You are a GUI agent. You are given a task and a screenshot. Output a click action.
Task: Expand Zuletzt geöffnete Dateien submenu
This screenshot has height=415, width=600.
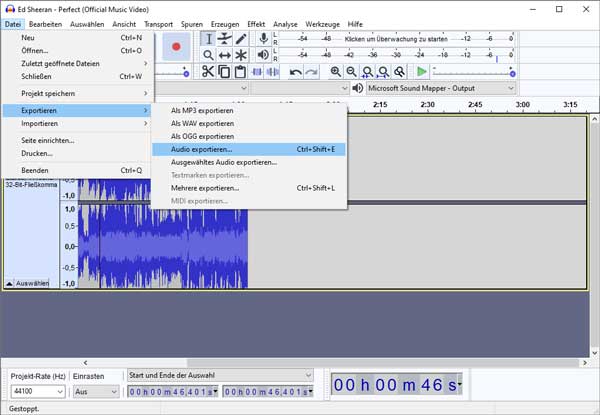point(78,63)
